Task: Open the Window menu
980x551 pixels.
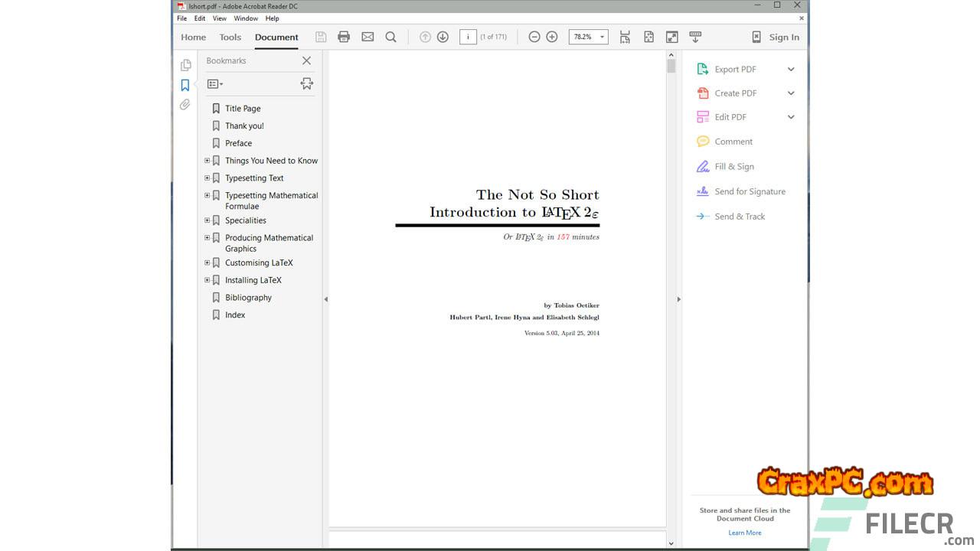Action: 246,18
